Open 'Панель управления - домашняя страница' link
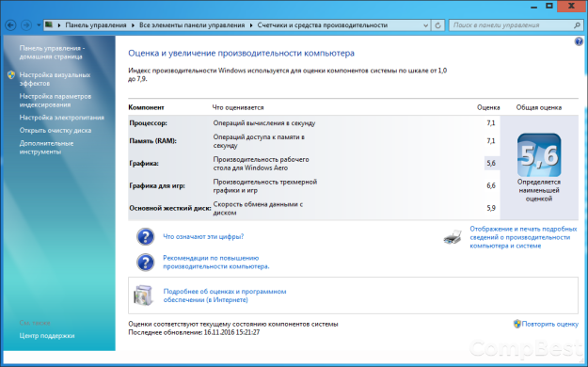The height and width of the screenshot is (367, 588). click(52, 52)
